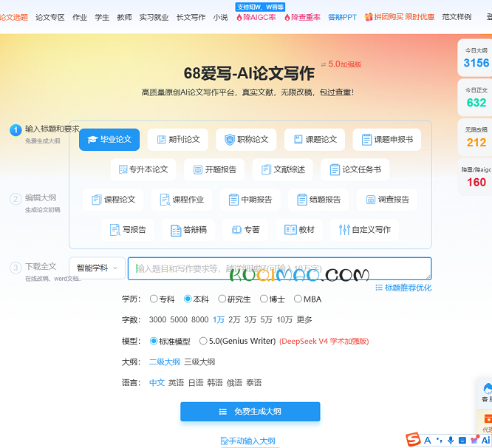Choose 3000 word count

coord(157,319)
